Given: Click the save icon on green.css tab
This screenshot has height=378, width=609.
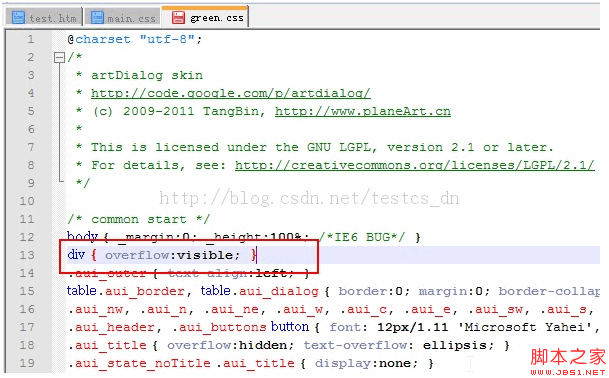Looking at the screenshot, I should (x=178, y=17).
